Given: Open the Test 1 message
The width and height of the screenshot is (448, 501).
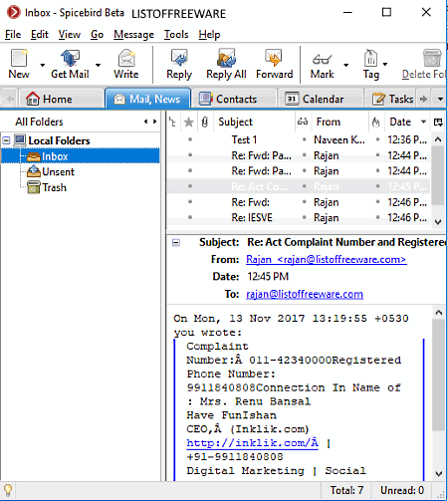Looking at the screenshot, I should (x=298, y=139).
